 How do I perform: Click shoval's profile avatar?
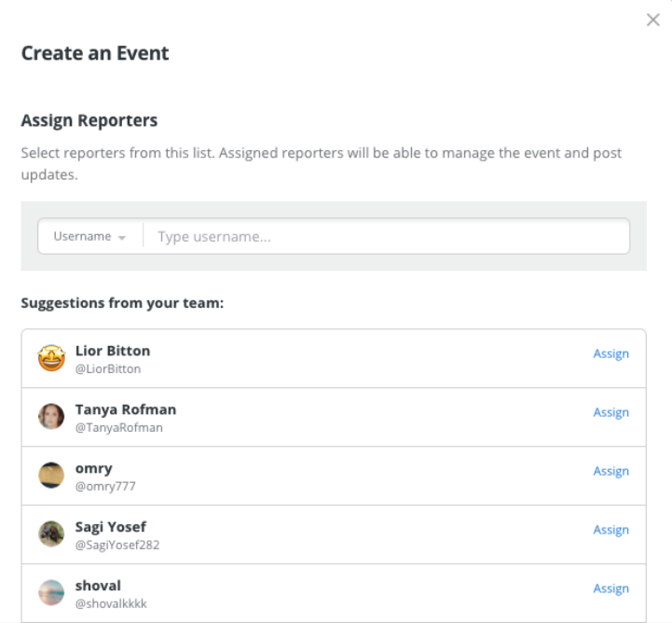tap(51, 592)
